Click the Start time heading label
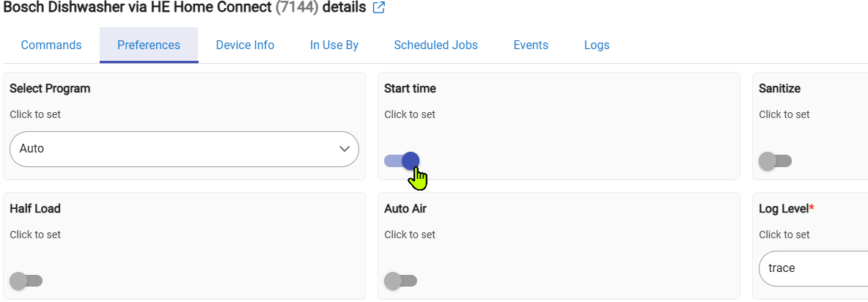This screenshot has height=302, width=868. pyautogui.click(x=410, y=89)
